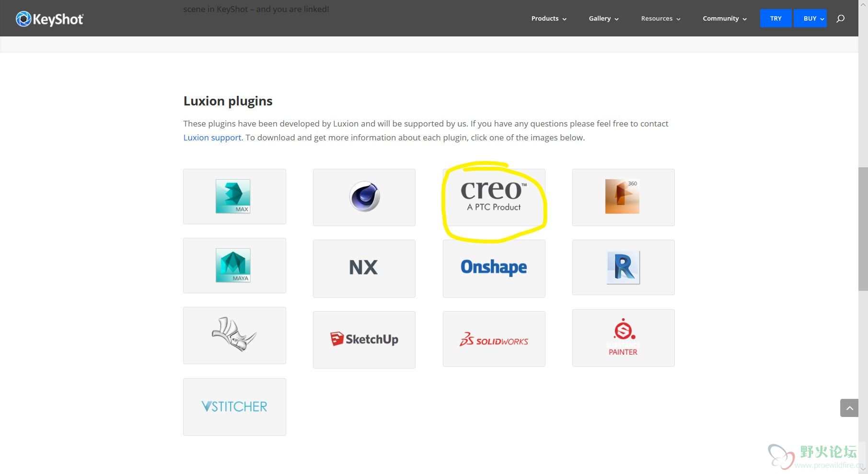Open the Onshape plugin tile
This screenshot has width=868, height=474.
pos(494,268)
